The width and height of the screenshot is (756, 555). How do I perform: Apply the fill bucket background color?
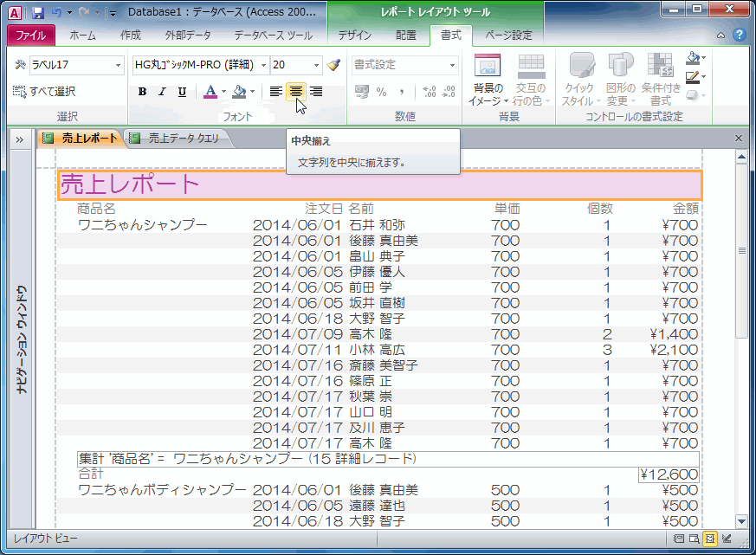coord(239,92)
